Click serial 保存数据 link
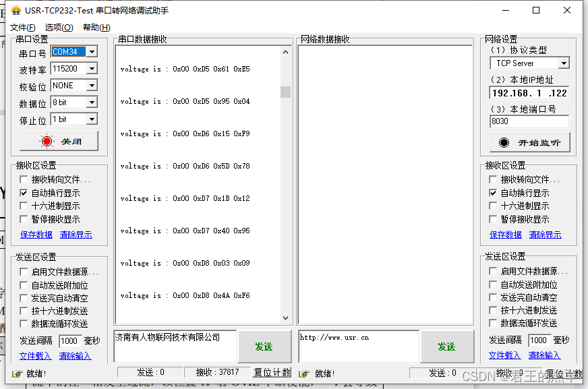The width and height of the screenshot is (588, 389). (36, 235)
